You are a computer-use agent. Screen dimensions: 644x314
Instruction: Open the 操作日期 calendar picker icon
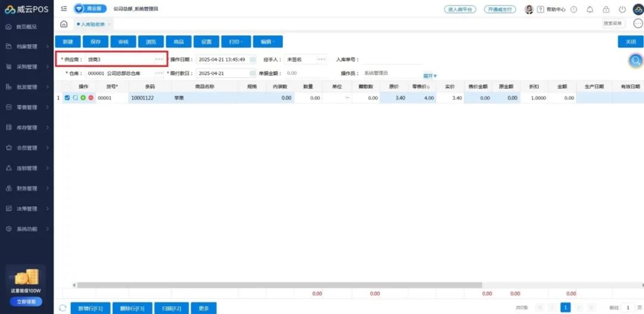click(x=253, y=60)
